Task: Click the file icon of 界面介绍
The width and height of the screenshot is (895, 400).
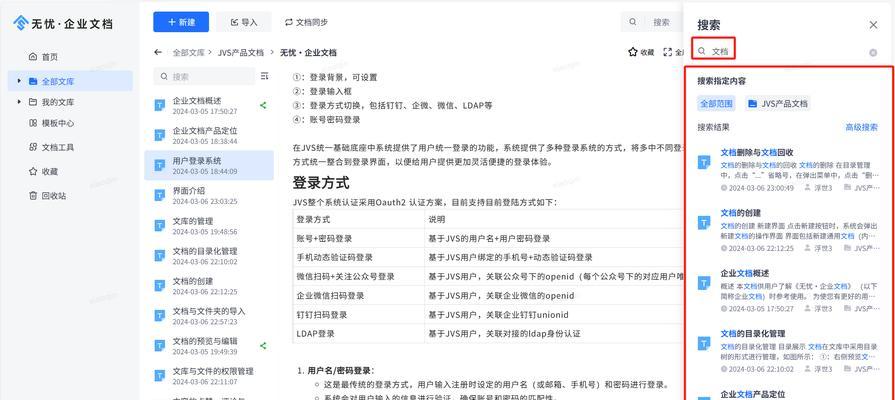Action: coord(160,195)
